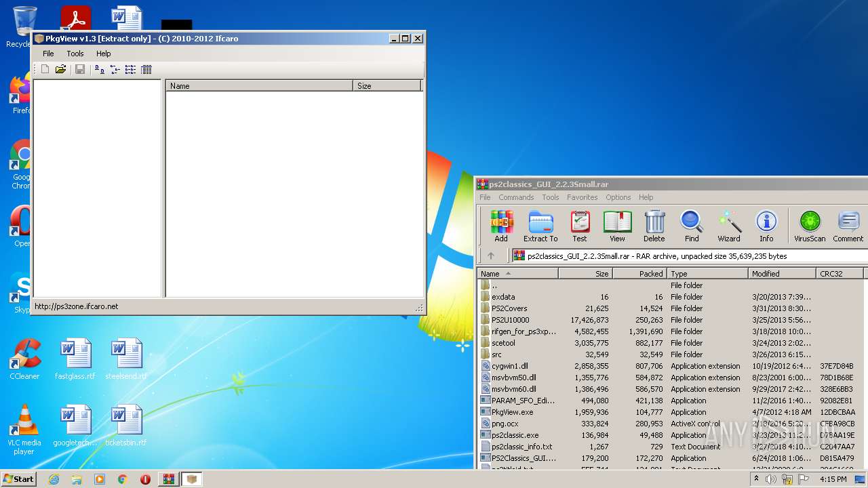This screenshot has height=488, width=868.
Task: Click the New file icon in PkgView toolbar
Action: (45, 69)
